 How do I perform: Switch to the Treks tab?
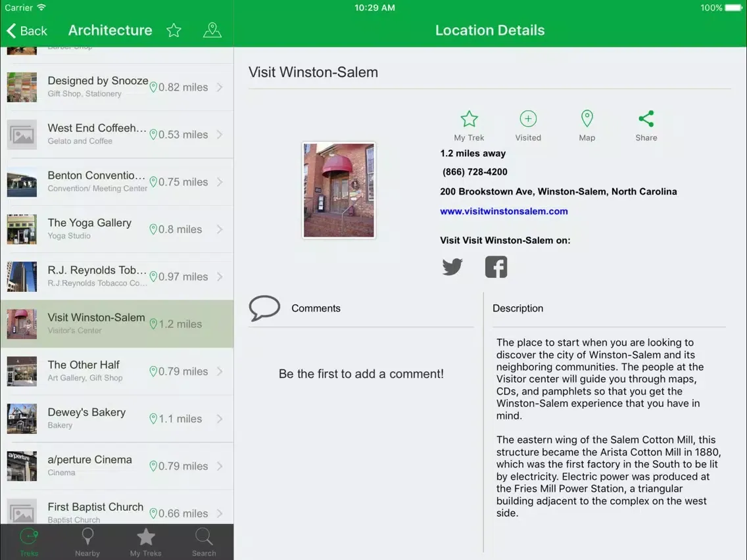coord(29,542)
